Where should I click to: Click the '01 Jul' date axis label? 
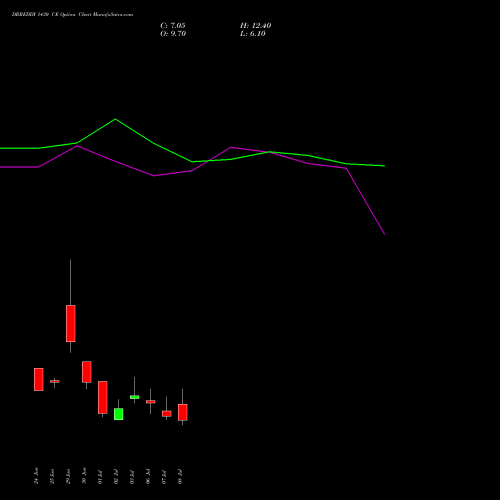point(100,477)
